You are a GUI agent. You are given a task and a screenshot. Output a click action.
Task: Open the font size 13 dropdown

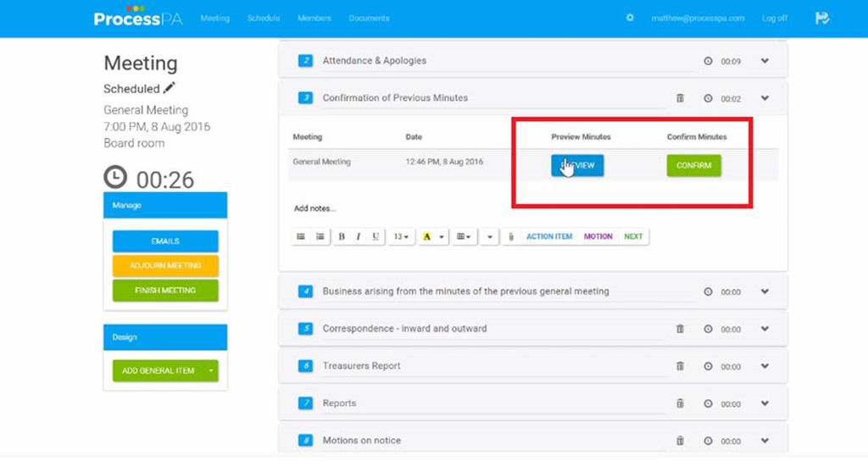(401, 237)
